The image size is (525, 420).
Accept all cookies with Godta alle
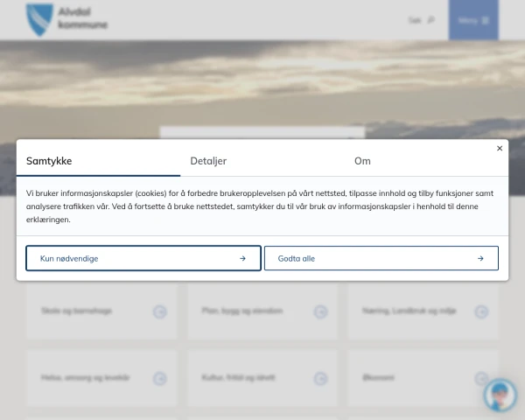tap(381, 258)
